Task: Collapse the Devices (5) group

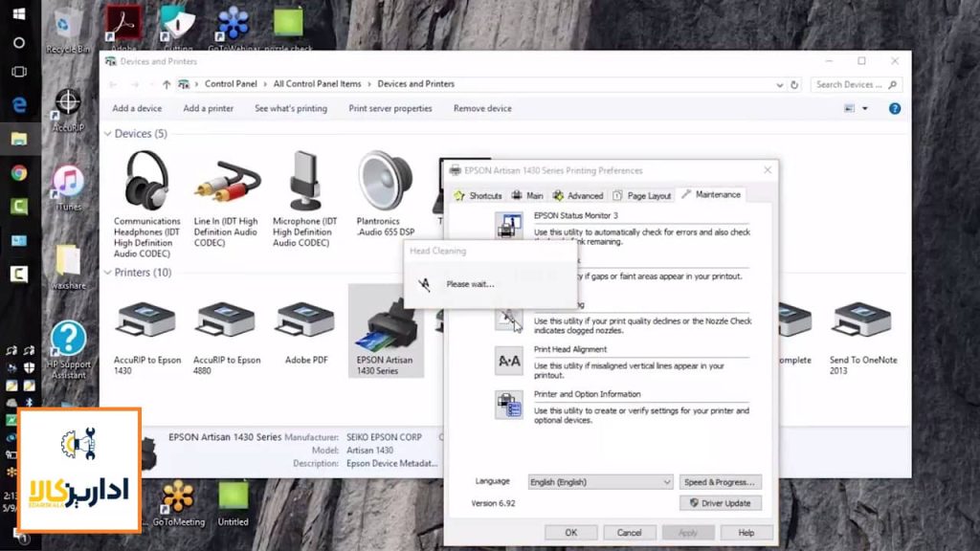Action: point(108,134)
